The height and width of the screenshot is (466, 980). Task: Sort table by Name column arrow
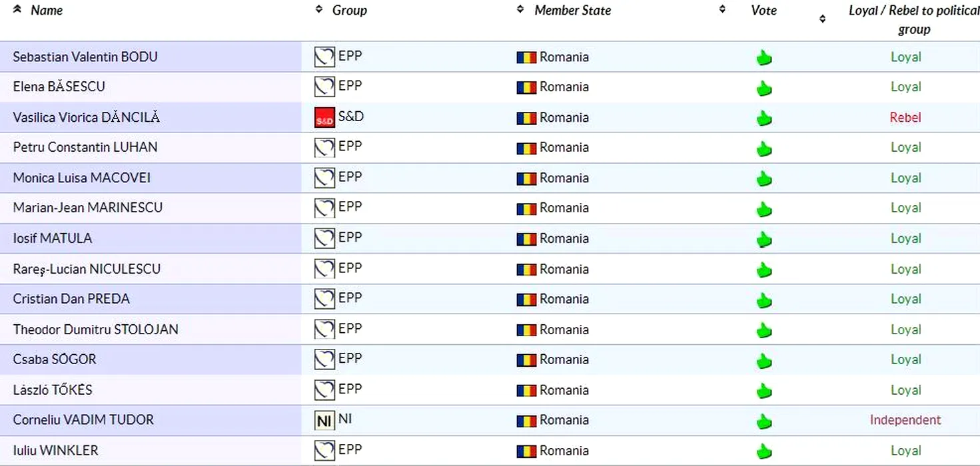[x=17, y=9]
